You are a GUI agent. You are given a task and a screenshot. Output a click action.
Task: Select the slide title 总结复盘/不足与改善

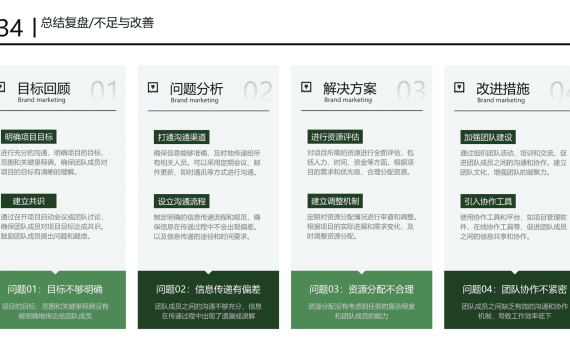coord(97,23)
